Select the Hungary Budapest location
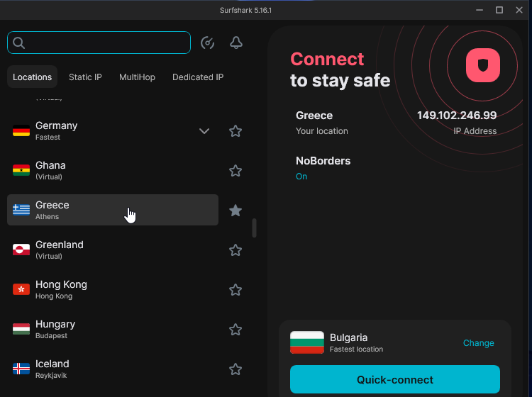Screen dimensions: 532x397 click(x=113, y=329)
